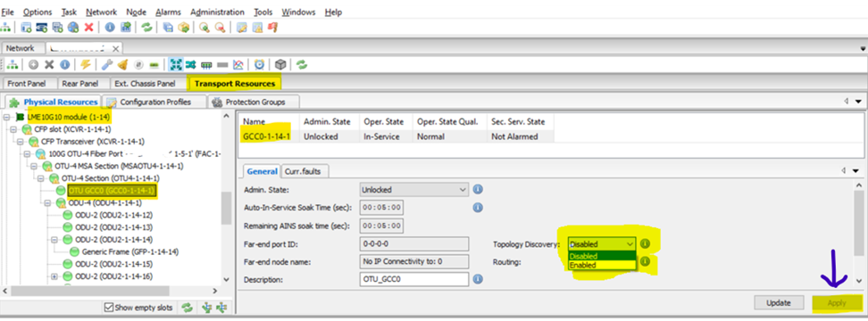Click the highlighted fit-to-view arrows icon
This screenshot has width=868, height=321.
[x=176, y=64]
